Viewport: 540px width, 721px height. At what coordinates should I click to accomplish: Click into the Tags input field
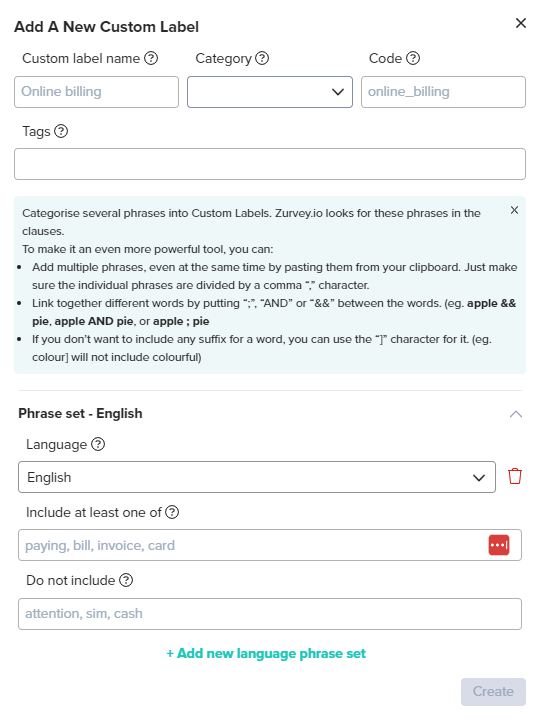(x=270, y=164)
